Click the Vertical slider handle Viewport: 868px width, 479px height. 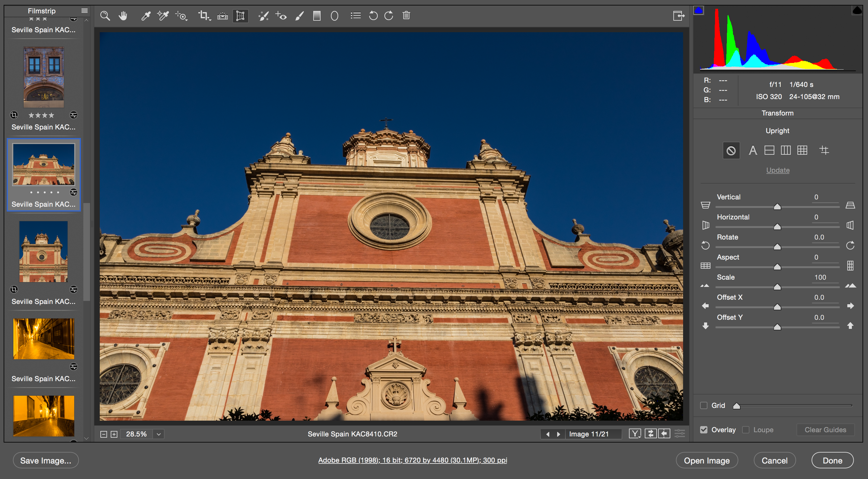coord(777,206)
